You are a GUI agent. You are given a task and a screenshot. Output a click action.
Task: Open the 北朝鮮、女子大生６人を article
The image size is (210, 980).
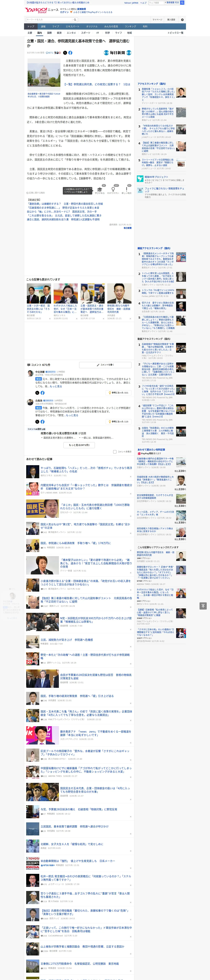pos(72,844)
